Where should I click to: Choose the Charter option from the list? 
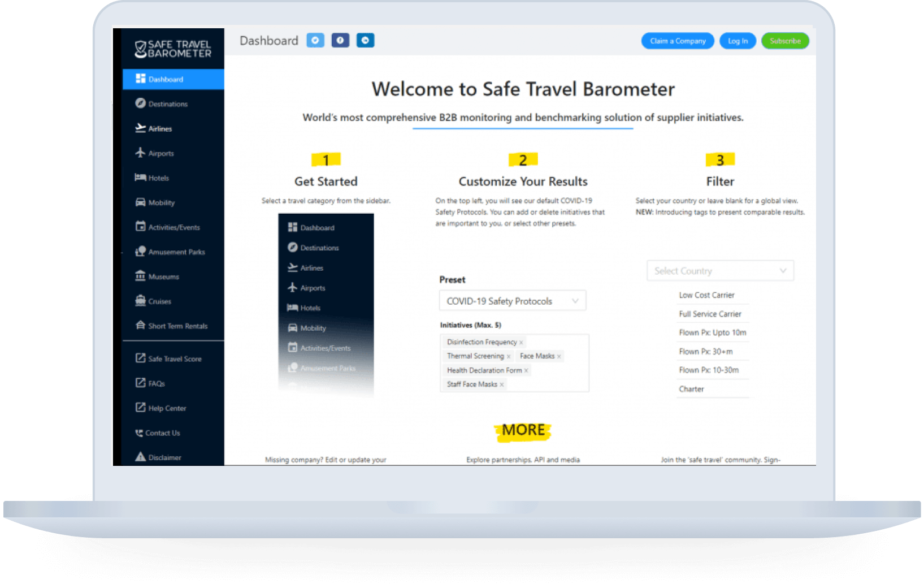tap(692, 389)
